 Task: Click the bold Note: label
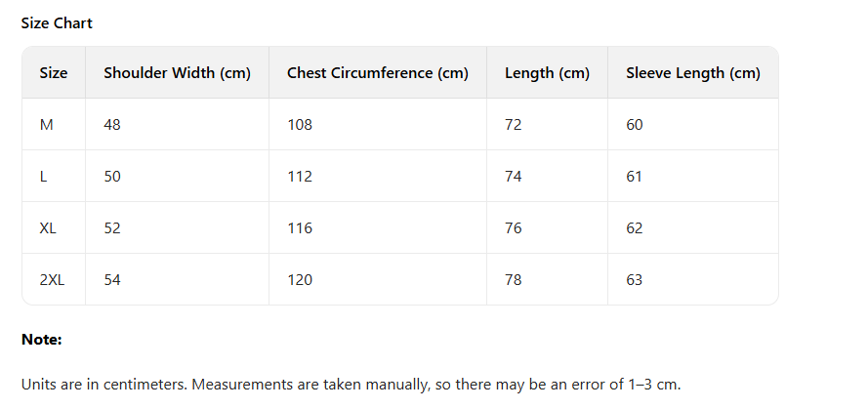pos(41,340)
